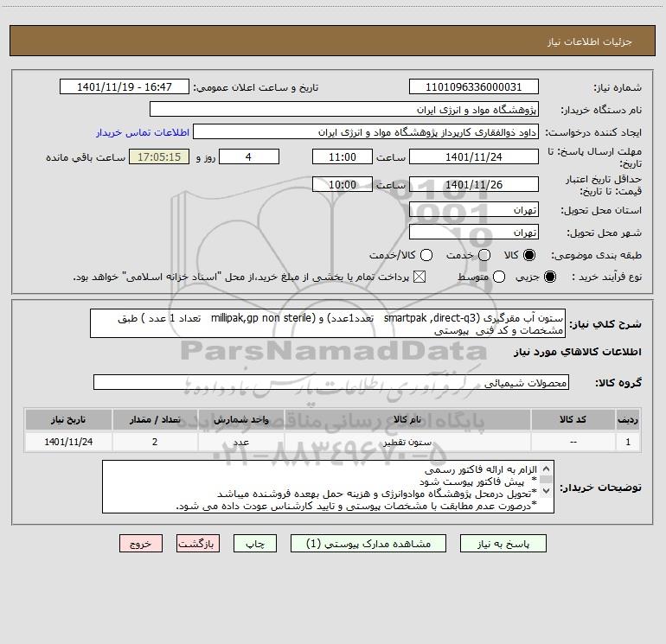Click the buyer notes scroll down arrow
Screen dimensions: 666x644
pyautogui.click(x=547, y=491)
